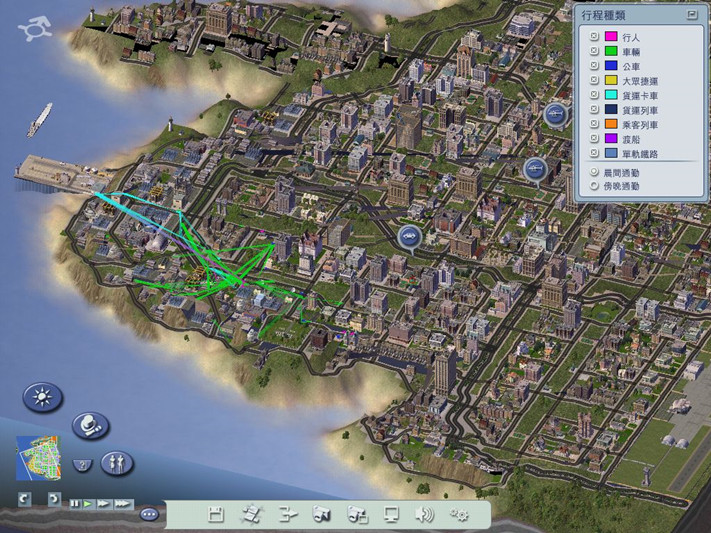
Task: Click the magenta swatch for 行人
Action: pos(611,36)
